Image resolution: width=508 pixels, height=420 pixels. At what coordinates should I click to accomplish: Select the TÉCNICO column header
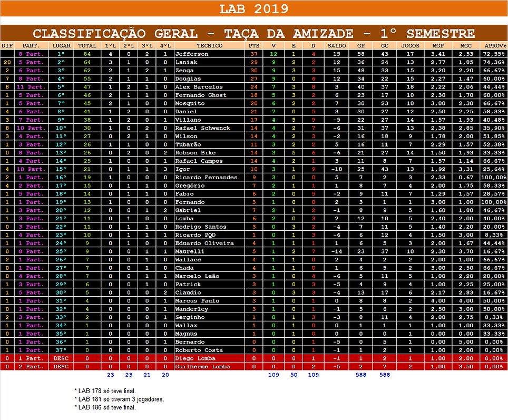click(210, 46)
